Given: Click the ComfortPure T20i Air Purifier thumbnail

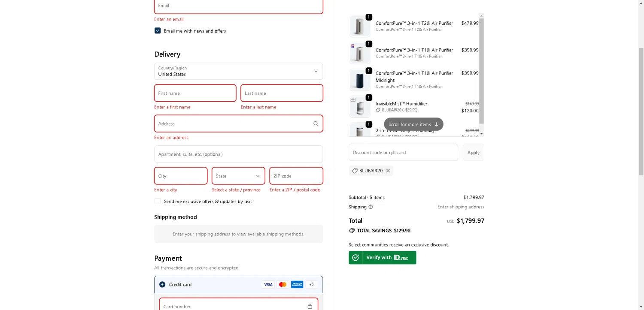Looking at the screenshot, I should coord(359,27).
